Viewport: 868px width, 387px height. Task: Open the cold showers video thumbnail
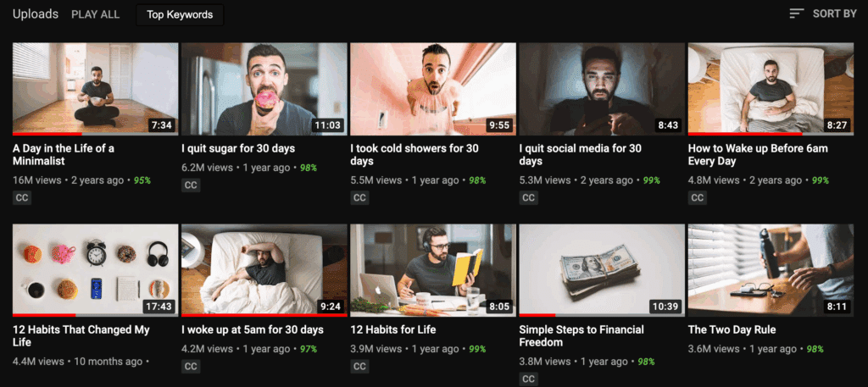433,89
